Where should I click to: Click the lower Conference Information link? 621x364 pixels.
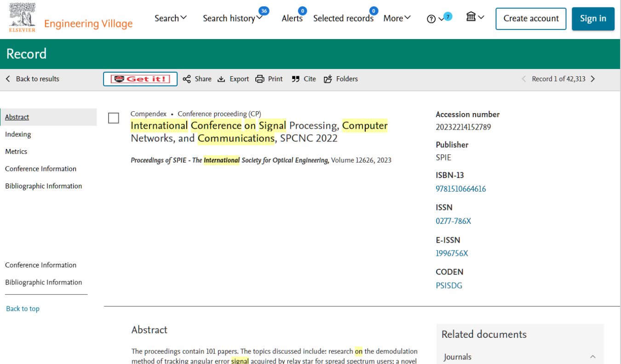tap(40, 265)
